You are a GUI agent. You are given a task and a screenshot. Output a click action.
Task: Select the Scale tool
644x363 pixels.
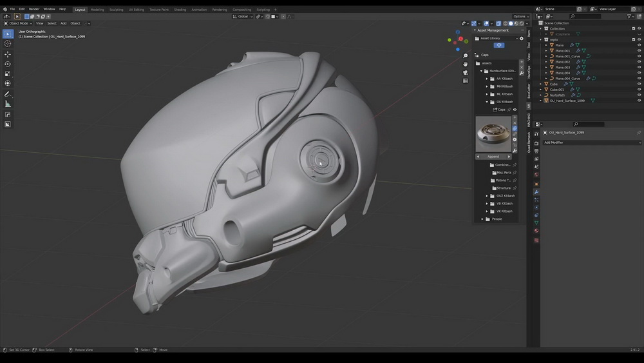pyautogui.click(x=8, y=74)
